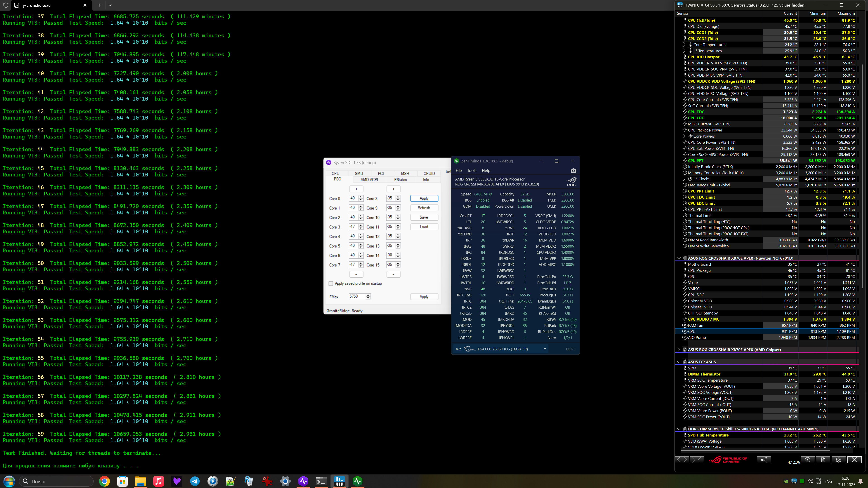The height and width of the screenshot is (488, 868).
Task: Collapse the DDR5 DIMM G.Skill section
Action: (x=679, y=429)
